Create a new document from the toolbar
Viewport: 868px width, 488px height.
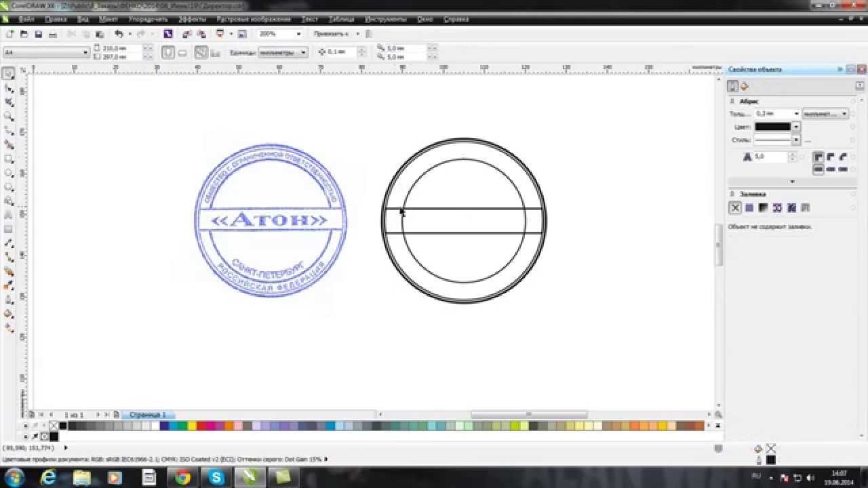pos(9,34)
